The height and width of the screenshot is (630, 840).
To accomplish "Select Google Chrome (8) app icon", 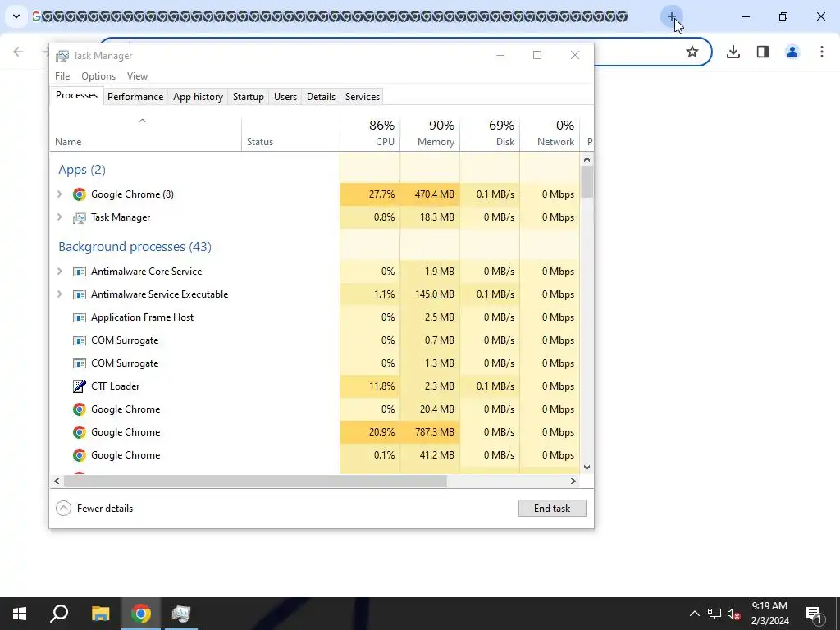I will pos(80,194).
